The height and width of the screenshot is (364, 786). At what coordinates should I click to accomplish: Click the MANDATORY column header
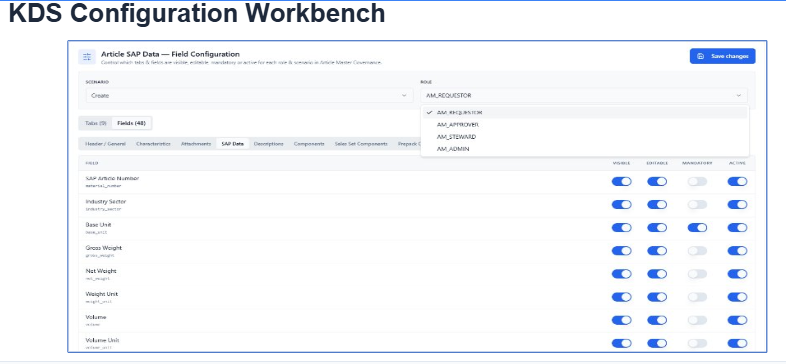(697, 163)
